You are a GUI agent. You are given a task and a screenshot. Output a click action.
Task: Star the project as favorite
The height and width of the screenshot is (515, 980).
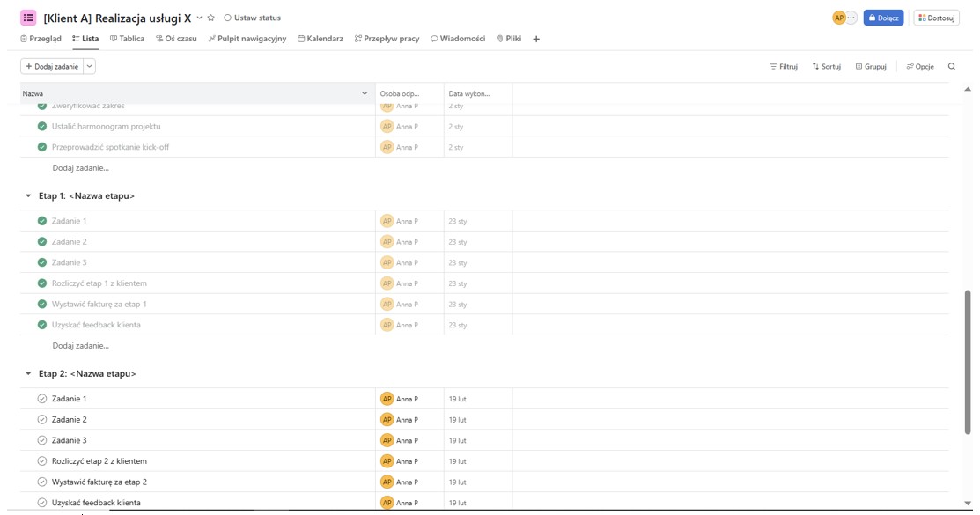(x=211, y=18)
